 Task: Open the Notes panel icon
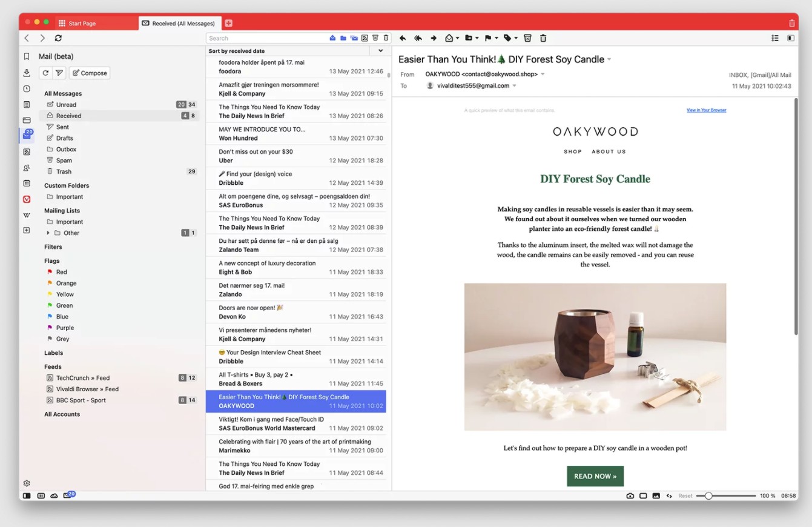click(x=27, y=104)
